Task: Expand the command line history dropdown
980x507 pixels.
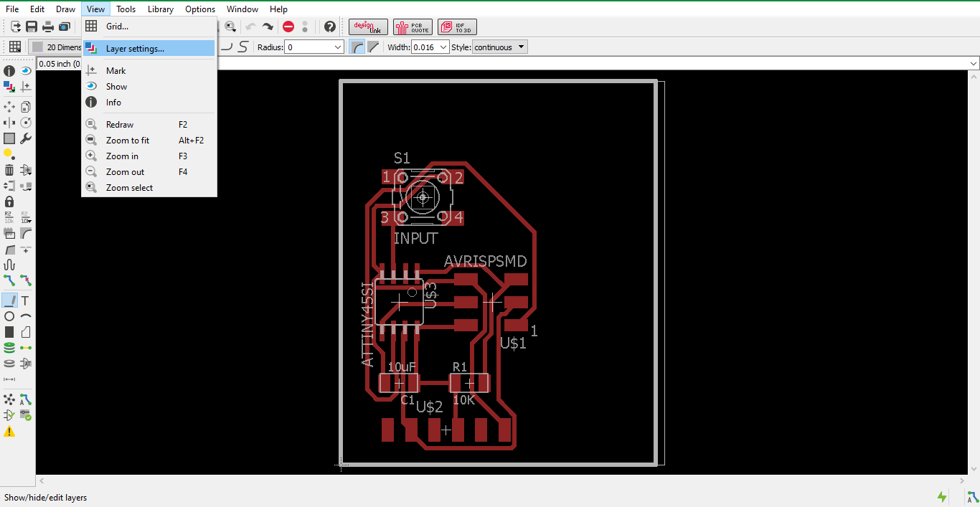Action: [974, 63]
